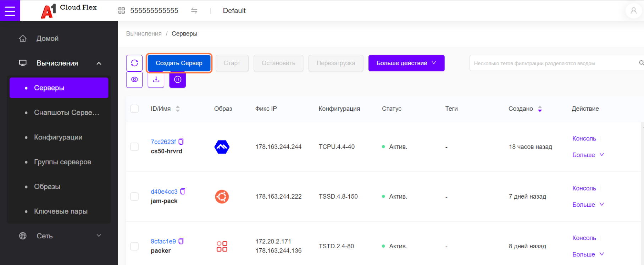
Task: Click the account number 555555555555
Action: (x=154, y=11)
